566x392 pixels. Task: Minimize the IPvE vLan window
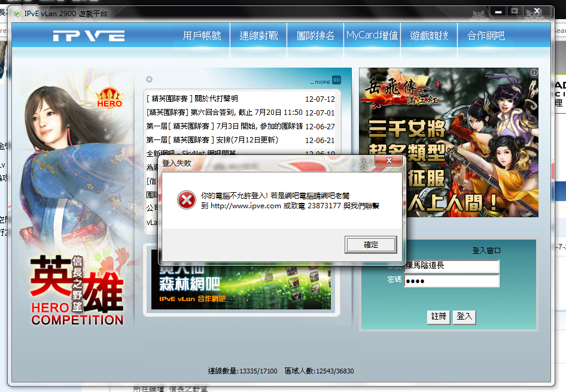pyautogui.click(x=498, y=11)
